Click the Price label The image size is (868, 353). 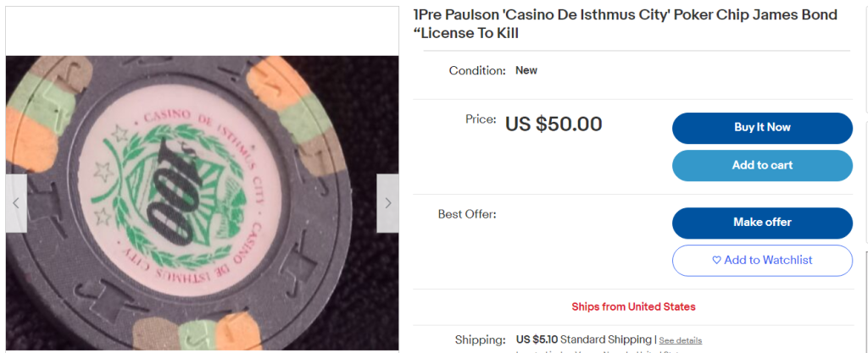(x=481, y=119)
